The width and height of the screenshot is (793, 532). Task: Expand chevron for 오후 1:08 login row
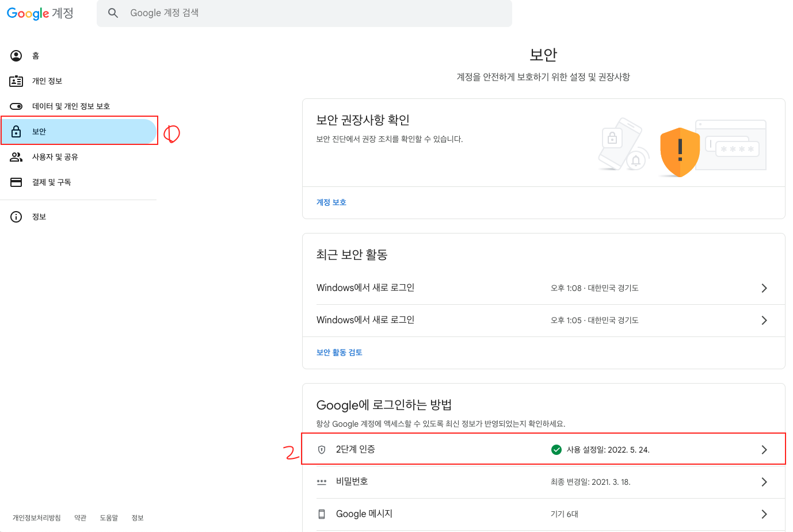click(x=764, y=288)
